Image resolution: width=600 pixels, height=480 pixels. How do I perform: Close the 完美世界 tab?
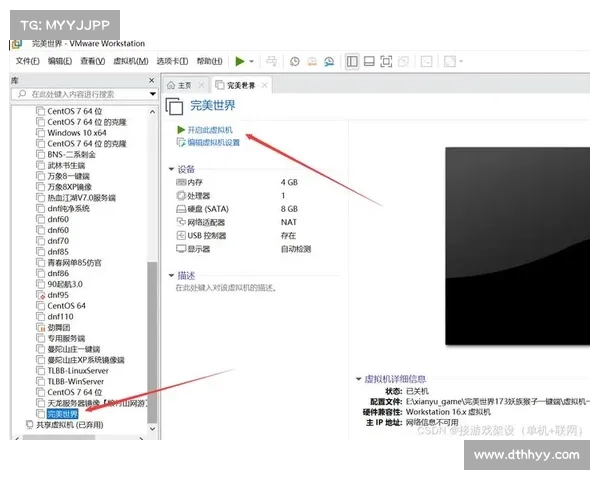(264, 85)
